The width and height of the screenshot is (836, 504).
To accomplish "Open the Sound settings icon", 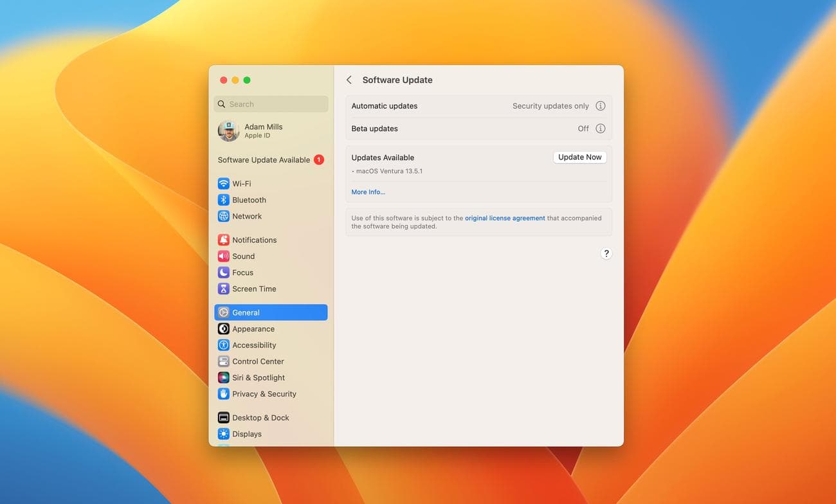I will coord(223,256).
